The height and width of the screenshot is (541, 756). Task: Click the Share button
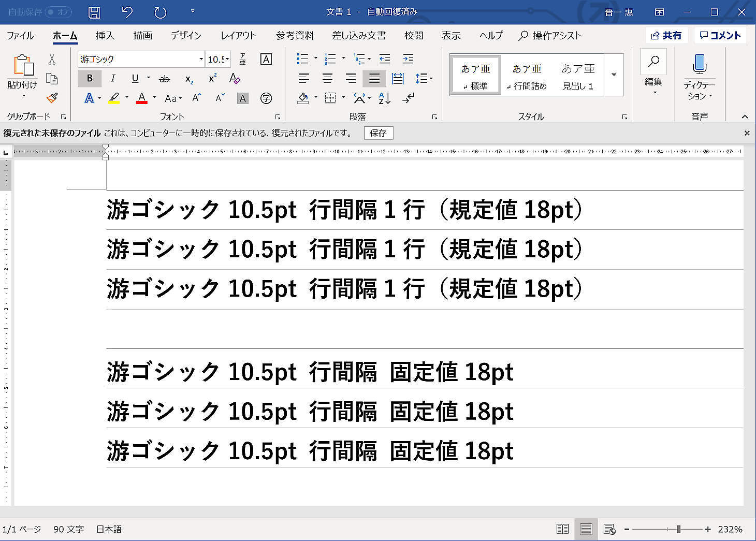click(667, 35)
